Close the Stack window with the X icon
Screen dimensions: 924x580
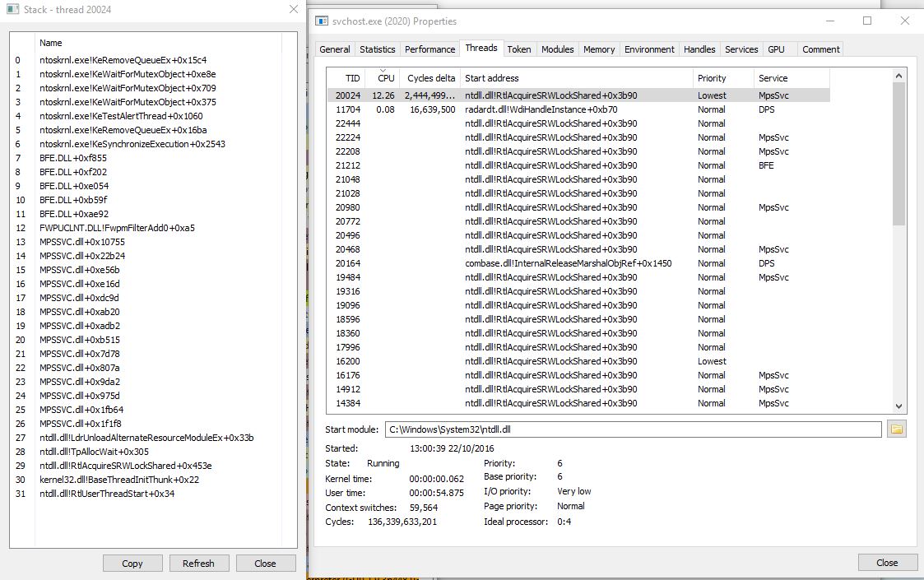pos(294,10)
